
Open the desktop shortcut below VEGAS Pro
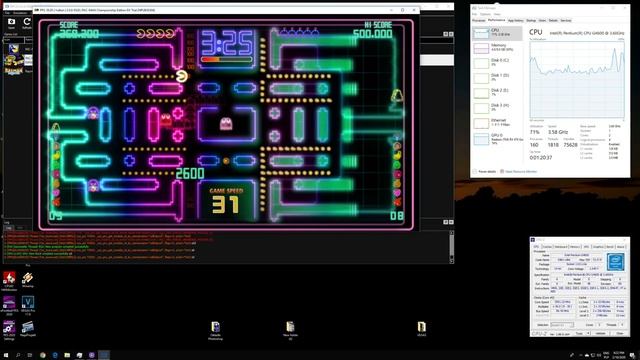[28, 329]
